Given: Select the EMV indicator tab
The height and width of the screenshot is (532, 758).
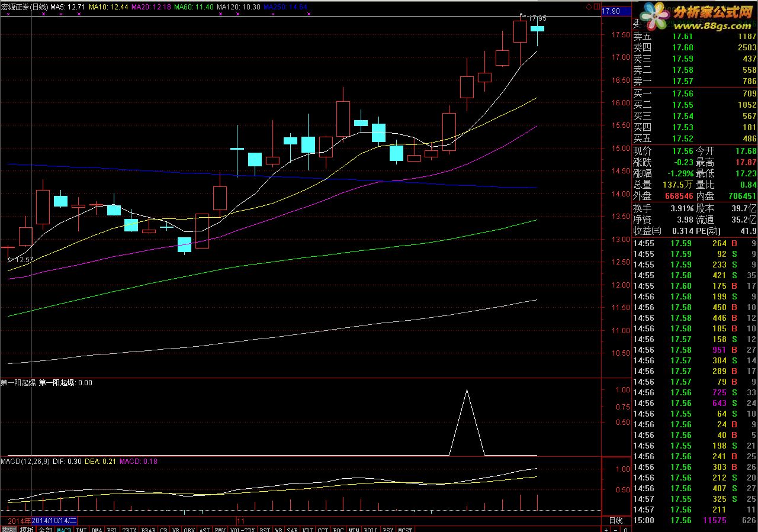Looking at the screenshot, I should (x=220, y=529).
